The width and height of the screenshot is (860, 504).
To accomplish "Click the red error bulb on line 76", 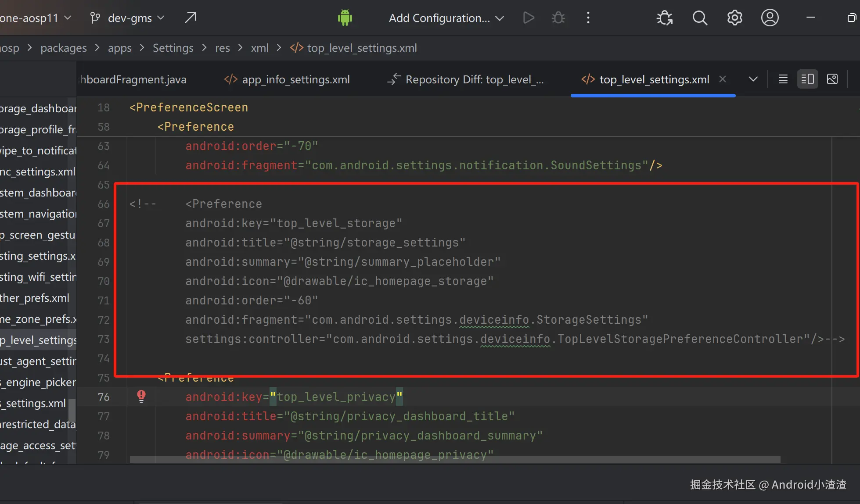I will (141, 396).
